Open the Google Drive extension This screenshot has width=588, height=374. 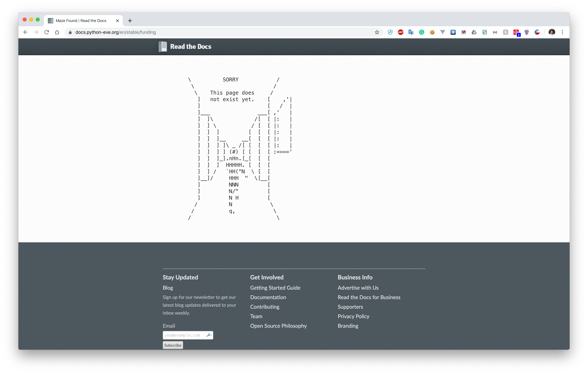474,32
